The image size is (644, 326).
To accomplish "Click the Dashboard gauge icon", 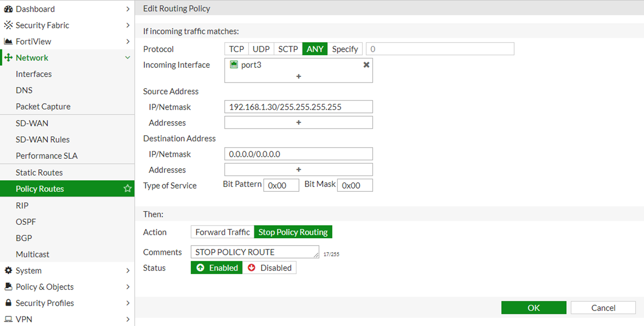I will [x=8, y=9].
